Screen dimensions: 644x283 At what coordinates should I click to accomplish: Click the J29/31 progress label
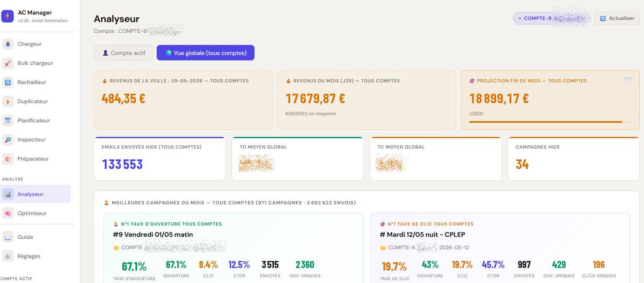[478, 114]
